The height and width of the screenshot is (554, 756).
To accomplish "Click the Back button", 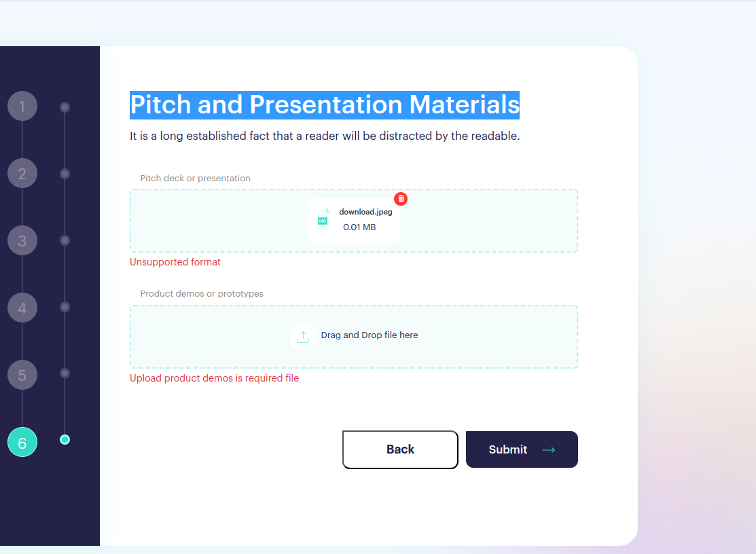I will (400, 449).
